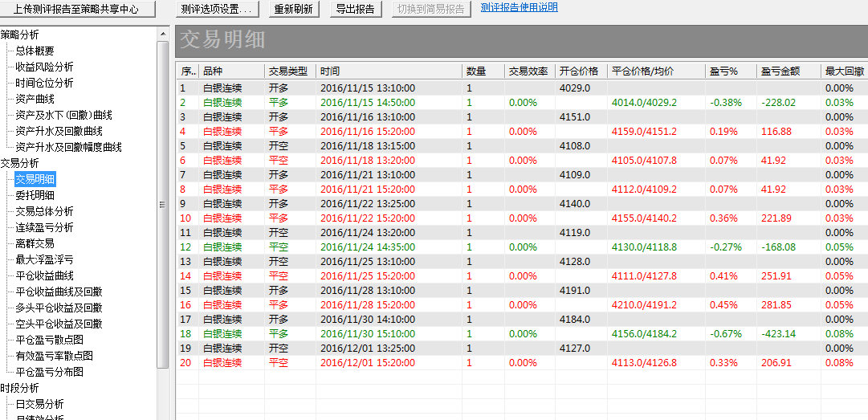Collapse the 交易分析 tree group
The width and height of the screenshot is (868, 420).
(x=19, y=163)
